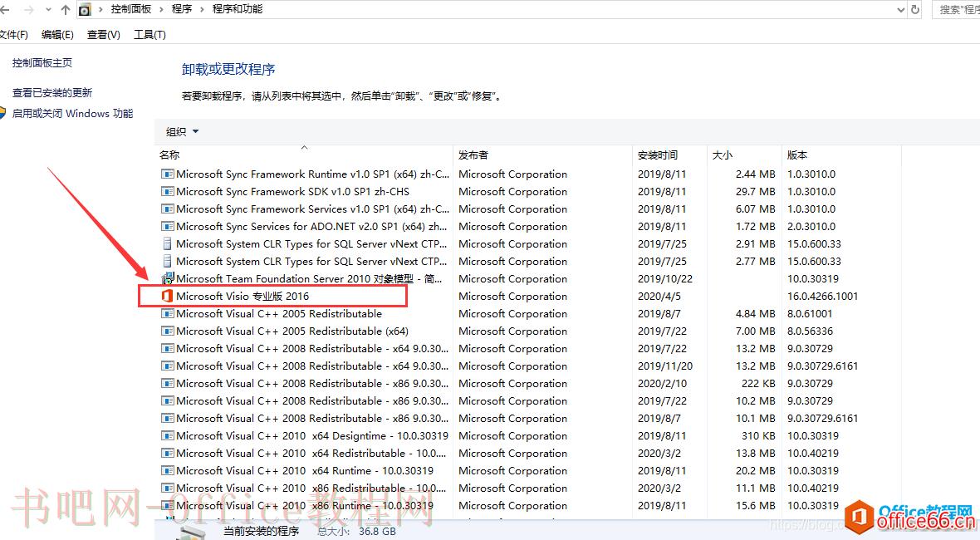Open the 查看已安装的更新 link
The height and width of the screenshot is (540, 980).
[x=51, y=92]
